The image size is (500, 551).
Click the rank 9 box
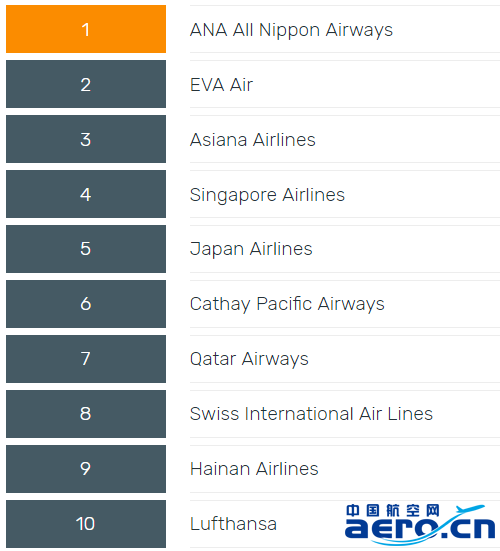[86, 469]
